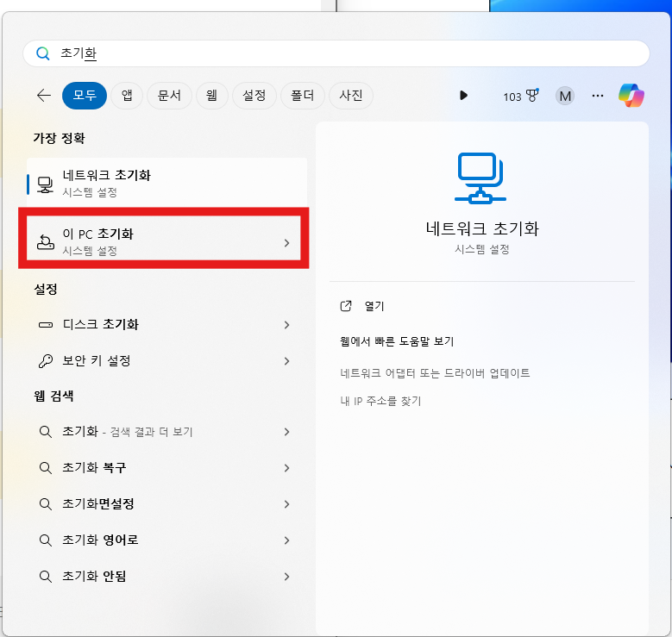This screenshot has width=672, height=637.
Task: Expand chevron for 디스크 초기화
Action: [x=286, y=325]
